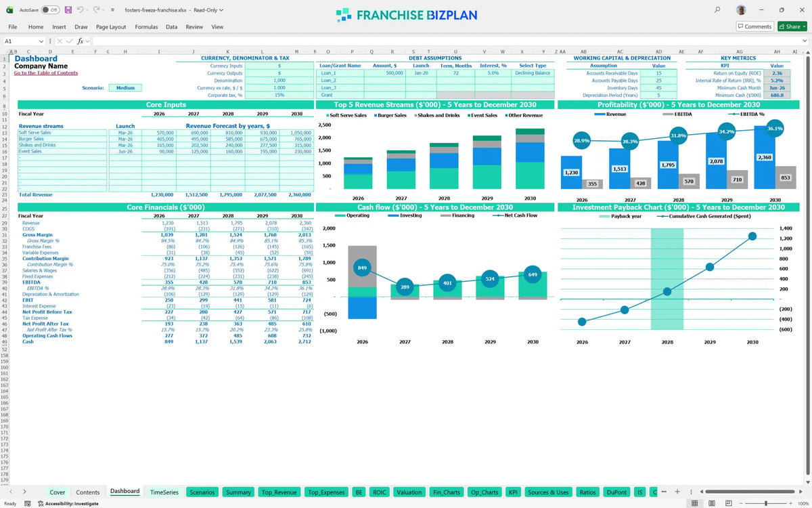The height and width of the screenshot is (508, 812).
Task: Click the Loan_1 Amount 500,000 cell
Action: point(384,73)
